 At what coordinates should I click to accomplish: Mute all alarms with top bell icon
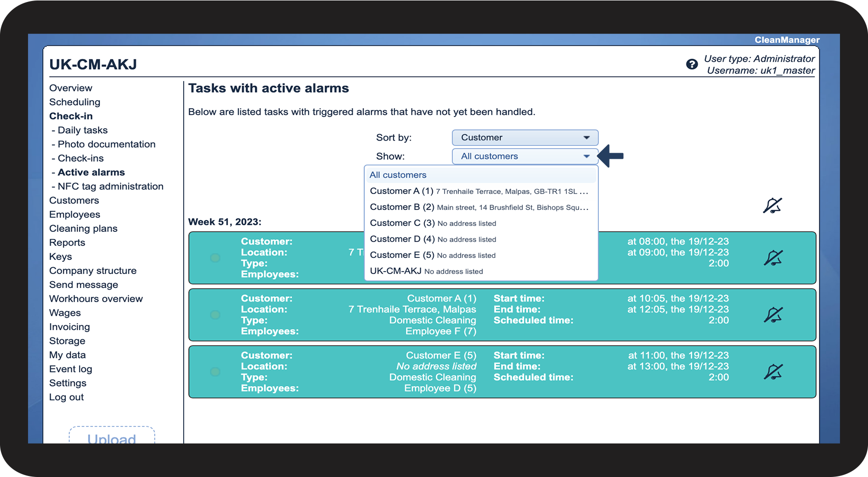772,205
